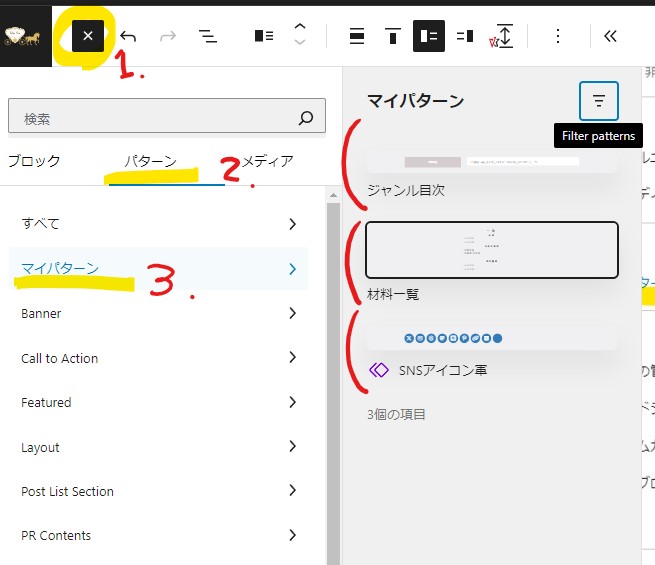Image resolution: width=655 pixels, height=565 pixels.
Task: Expand the Call to Action category
Action: pyautogui.click(x=160, y=358)
